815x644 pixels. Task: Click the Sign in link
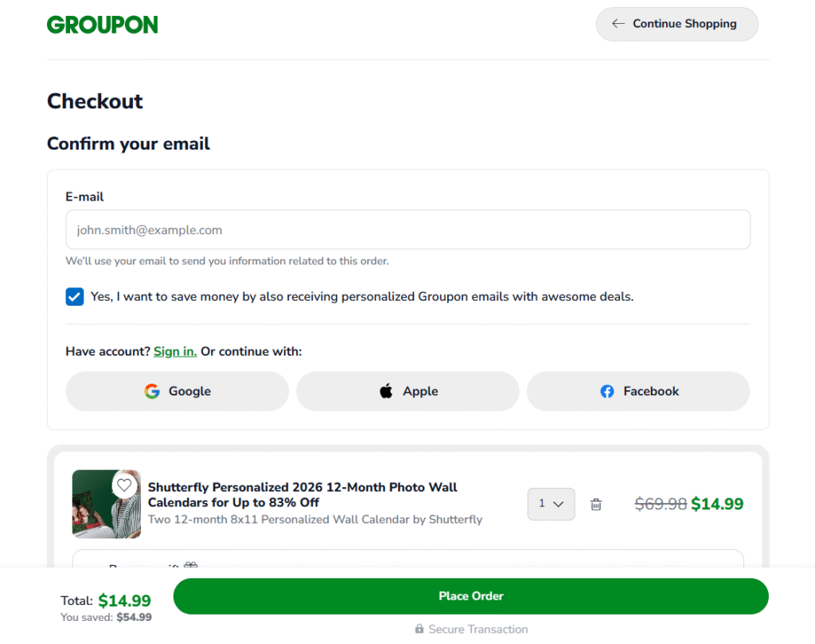(175, 351)
